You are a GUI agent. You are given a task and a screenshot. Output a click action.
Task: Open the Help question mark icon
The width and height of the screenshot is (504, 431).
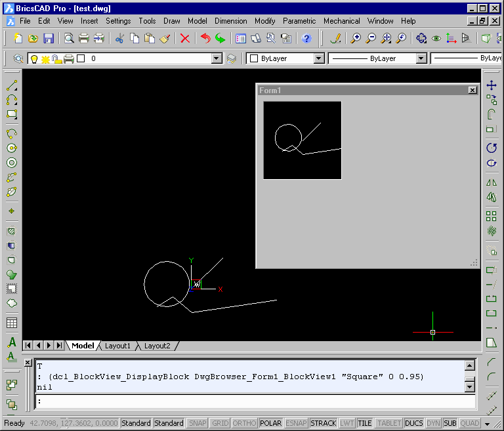click(x=306, y=39)
